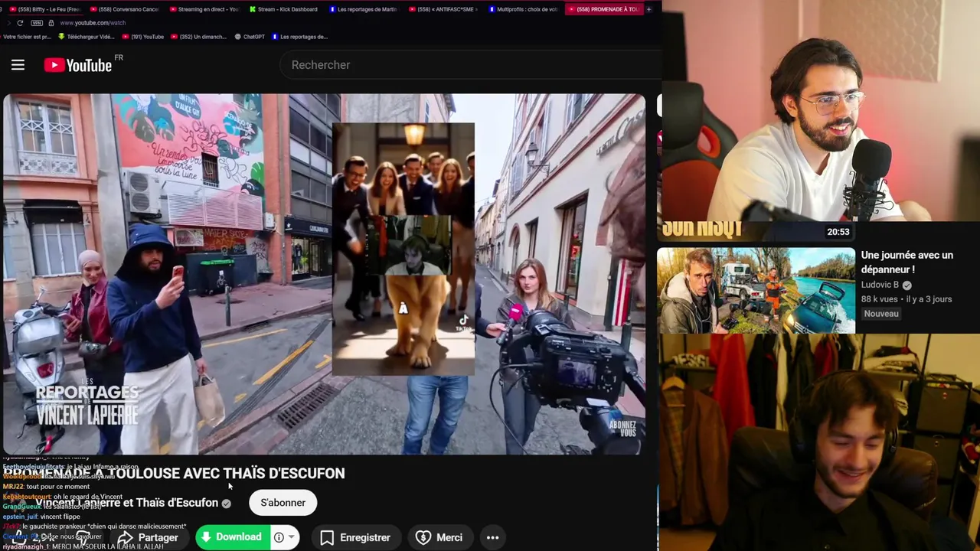
Task: Open 'Téléchargeur Vidé...' bookmark
Action: (87, 37)
